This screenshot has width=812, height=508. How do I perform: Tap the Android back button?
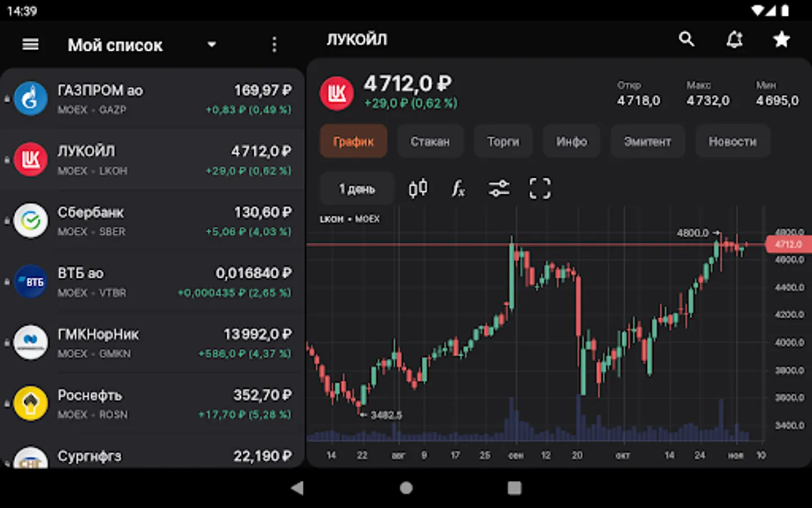coord(298,488)
